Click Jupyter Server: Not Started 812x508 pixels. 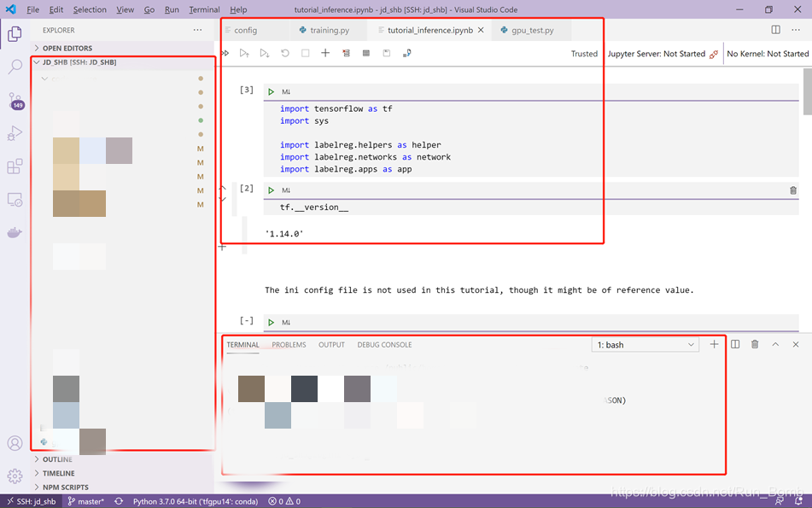point(663,54)
